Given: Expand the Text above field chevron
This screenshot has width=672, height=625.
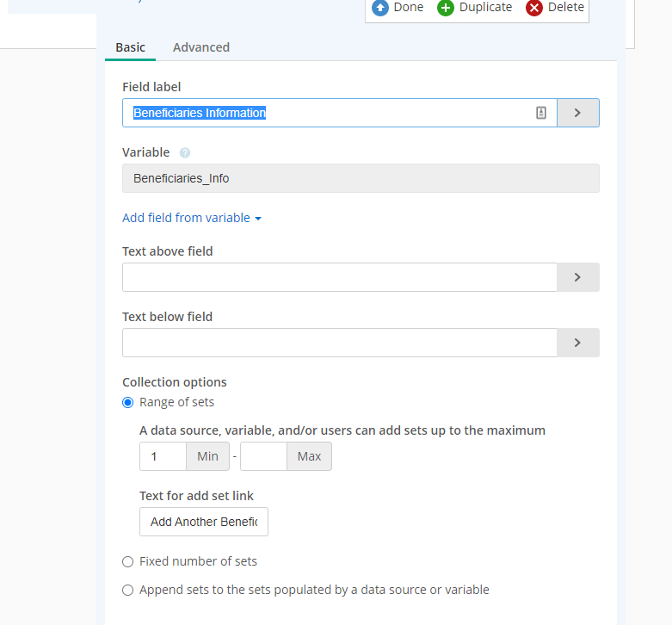Looking at the screenshot, I should [577, 277].
